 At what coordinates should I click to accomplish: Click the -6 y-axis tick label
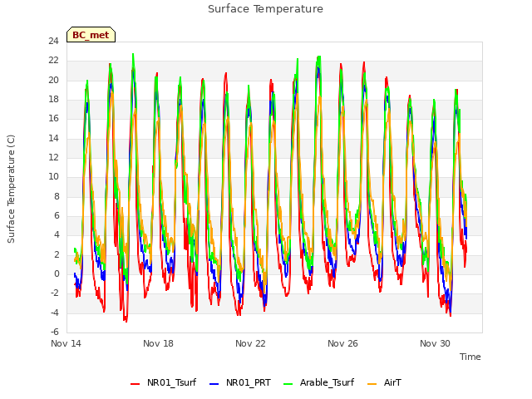tap(55, 332)
